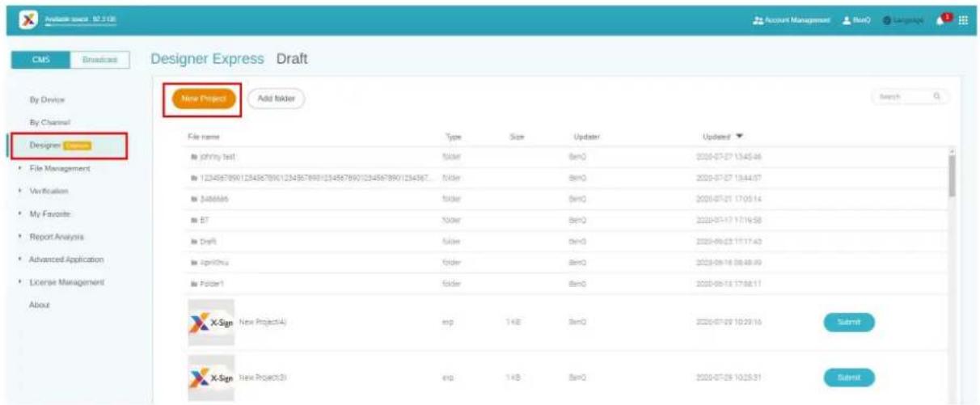Click the File name column header
The width and height of the screenshot is (980, 405).
(204, 138)
